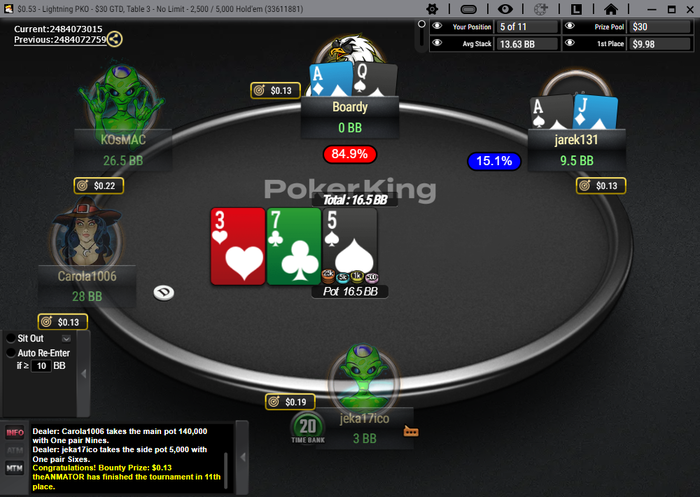This screenshot has height=497, width=700.
Task: Open the layout L icon
Action: (x=576, y=9)
